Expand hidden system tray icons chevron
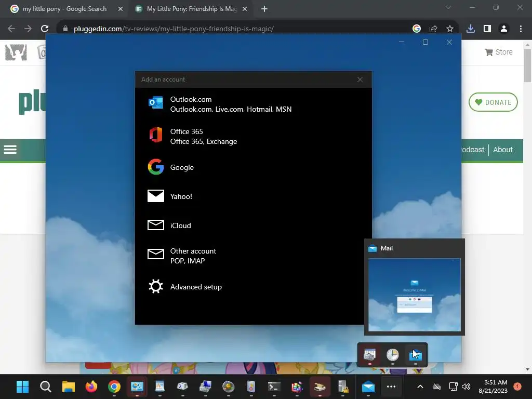This screenshot has height=399, width=532. (420, 387)
